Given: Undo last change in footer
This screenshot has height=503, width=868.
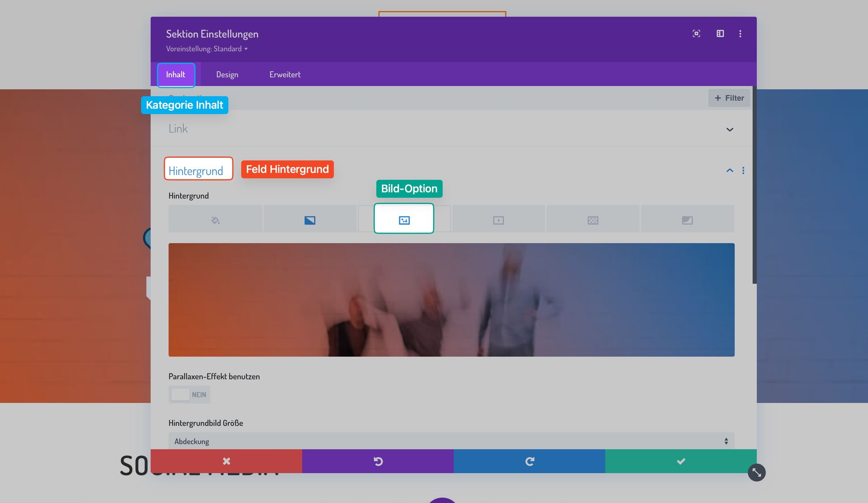Looking at the screenshot, I should 378,461.
